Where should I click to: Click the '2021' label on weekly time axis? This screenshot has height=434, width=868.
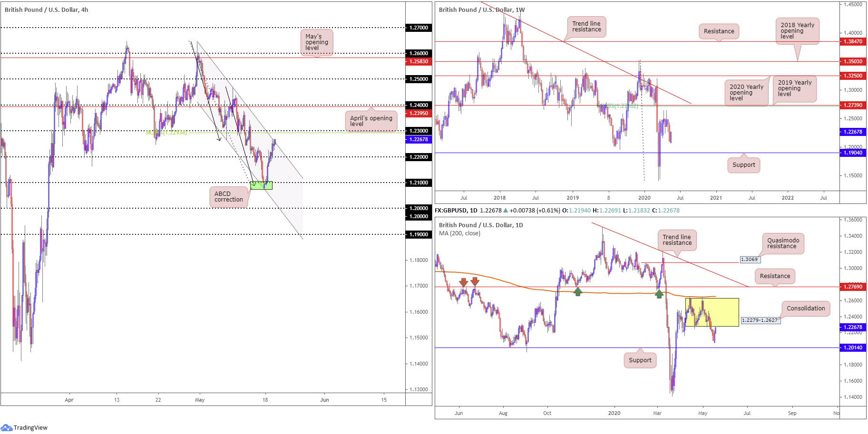click(x=716, y=198)
